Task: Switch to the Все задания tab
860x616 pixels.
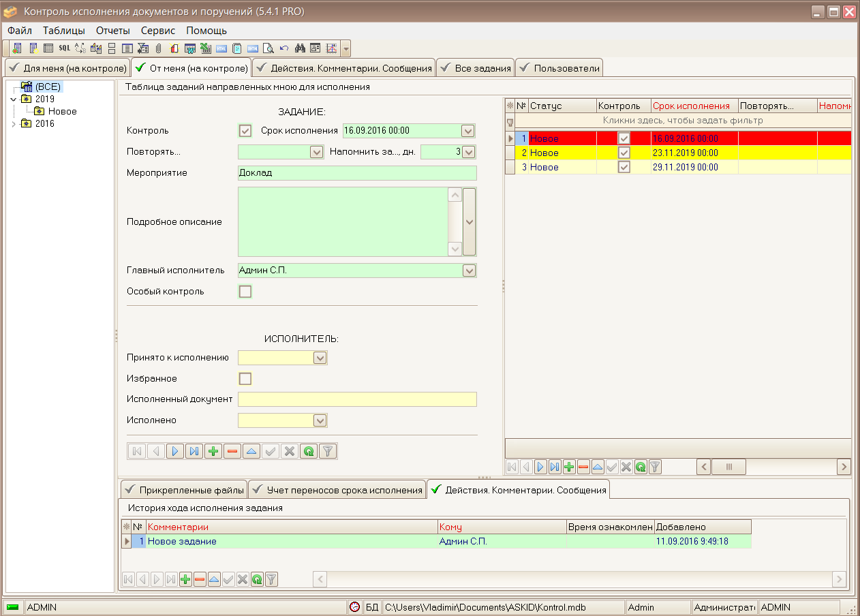Action: (x=475, y=68)
